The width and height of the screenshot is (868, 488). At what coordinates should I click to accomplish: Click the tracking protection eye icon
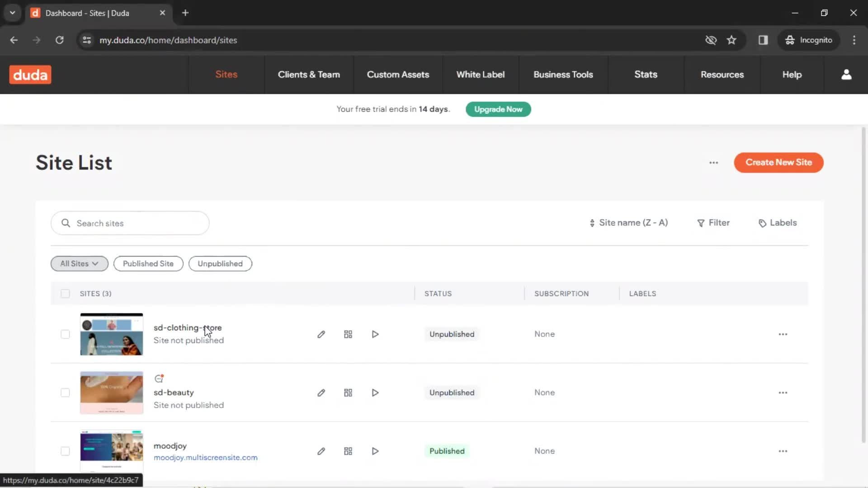[x=711, y=40]
